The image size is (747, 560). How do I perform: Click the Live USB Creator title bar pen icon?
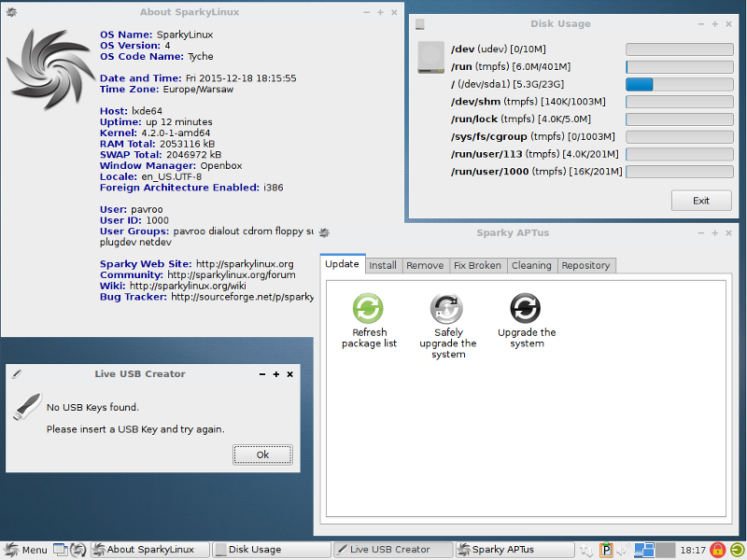(17, 374)
